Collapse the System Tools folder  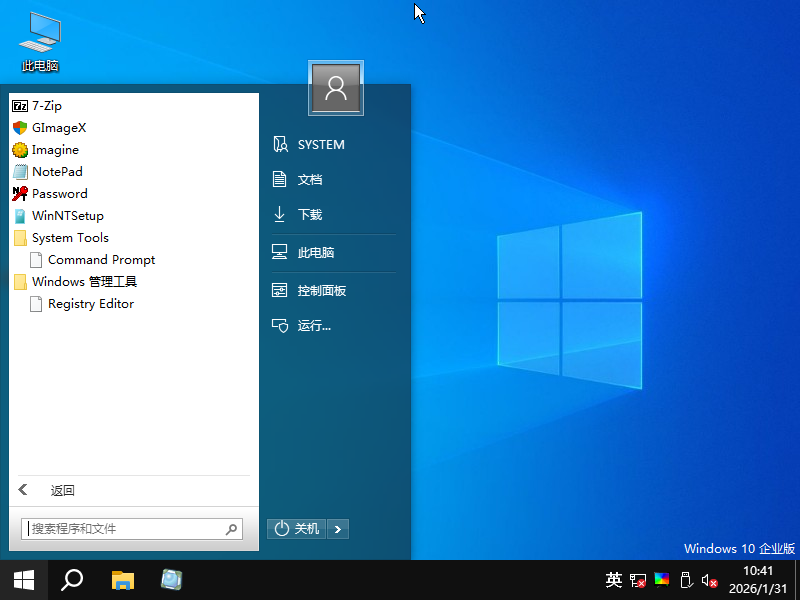click(x=69, y=238)
